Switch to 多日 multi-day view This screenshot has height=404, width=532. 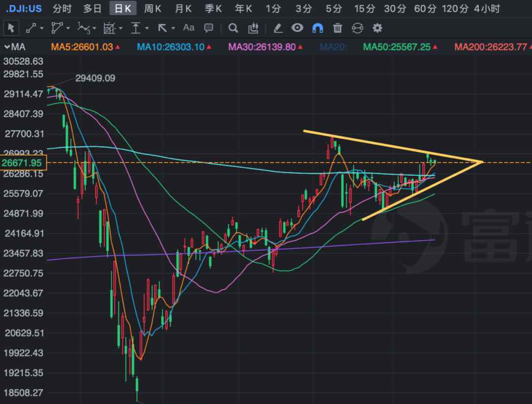(92, 8)
